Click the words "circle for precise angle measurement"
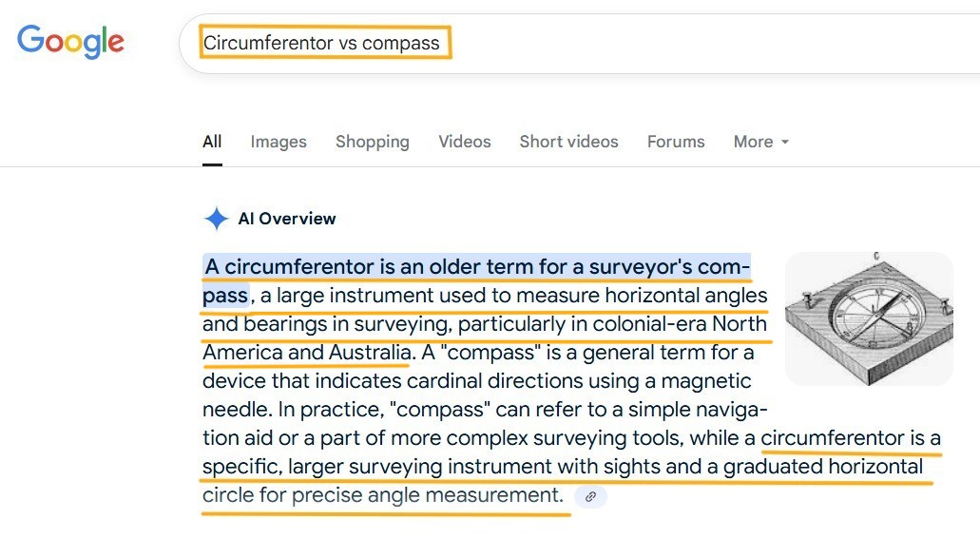Viewport: 980px width, 539px height. (382, 495)
